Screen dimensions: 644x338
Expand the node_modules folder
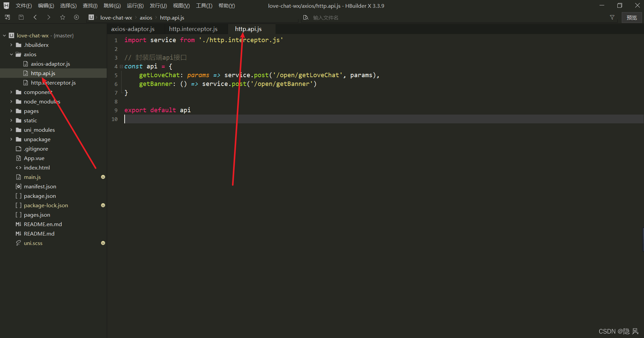[x=11, y=101]
